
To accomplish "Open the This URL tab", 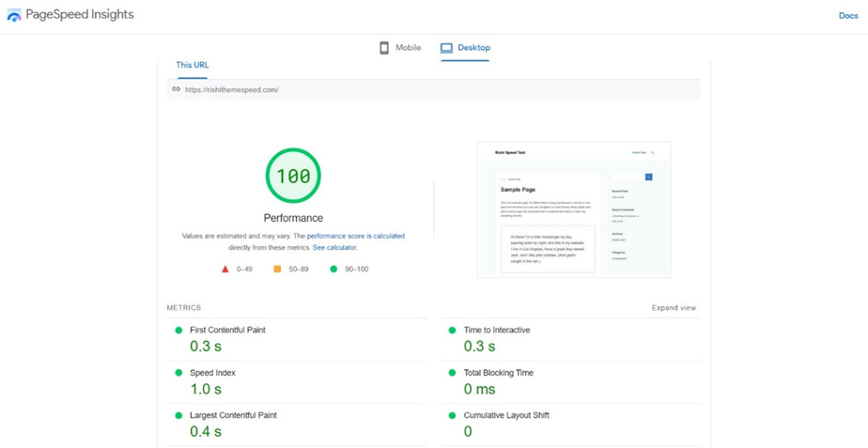I will point(192,65).
